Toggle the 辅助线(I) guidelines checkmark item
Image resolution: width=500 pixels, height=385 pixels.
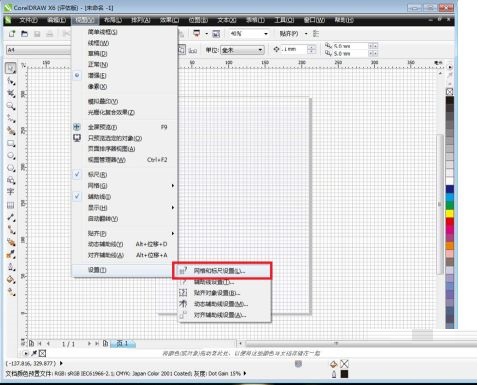tap(99, 197)
